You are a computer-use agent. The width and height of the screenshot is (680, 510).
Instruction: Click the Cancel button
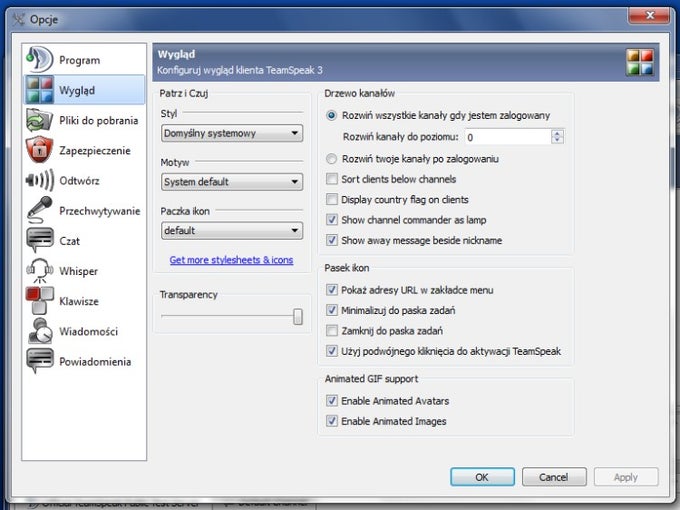tap(554, 477)
